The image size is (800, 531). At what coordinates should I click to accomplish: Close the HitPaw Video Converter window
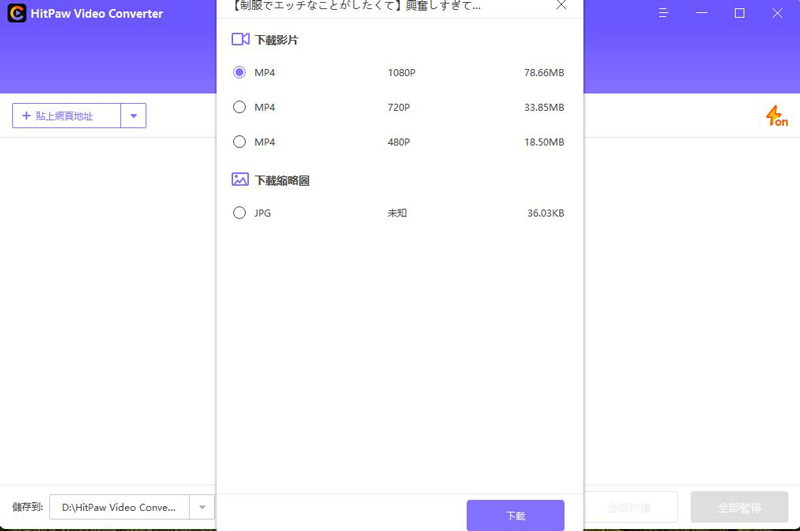pos(777,13)
